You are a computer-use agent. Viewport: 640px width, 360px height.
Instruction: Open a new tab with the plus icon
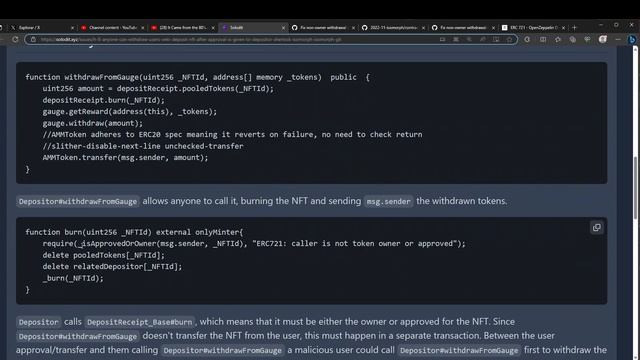pyautogui.click(x=574, y=28)
